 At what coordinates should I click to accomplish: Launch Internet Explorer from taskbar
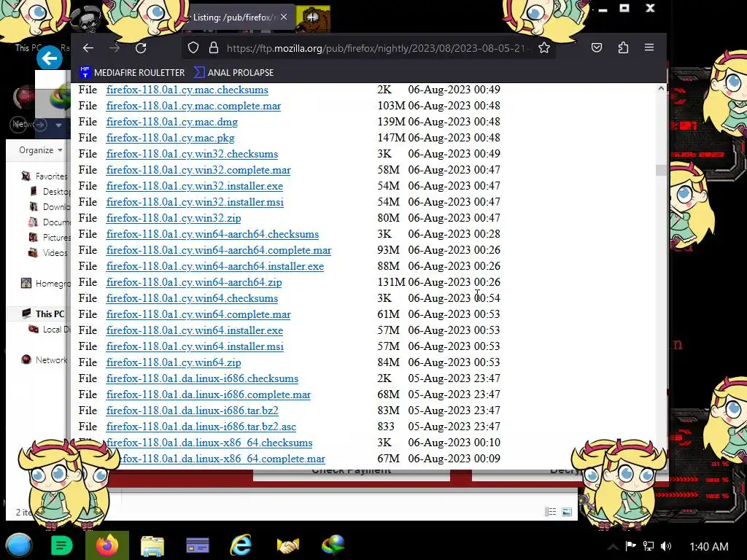(x=241, y=545)
